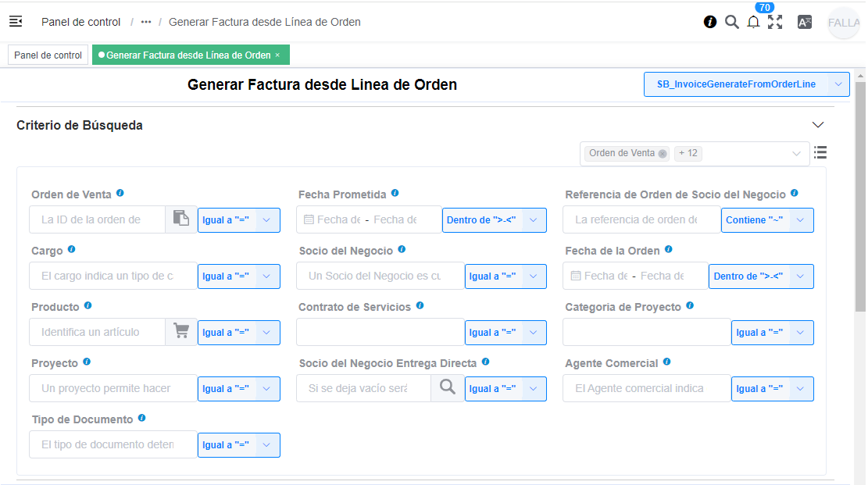The height and width of the screenshot is (485, 868).
Task: Open the navigation hamburger menu
Action: [16, 22]
